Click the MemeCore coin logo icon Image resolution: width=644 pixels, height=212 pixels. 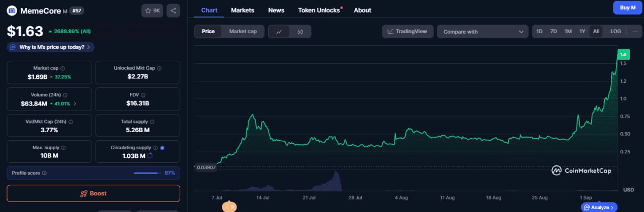(12, 11)
